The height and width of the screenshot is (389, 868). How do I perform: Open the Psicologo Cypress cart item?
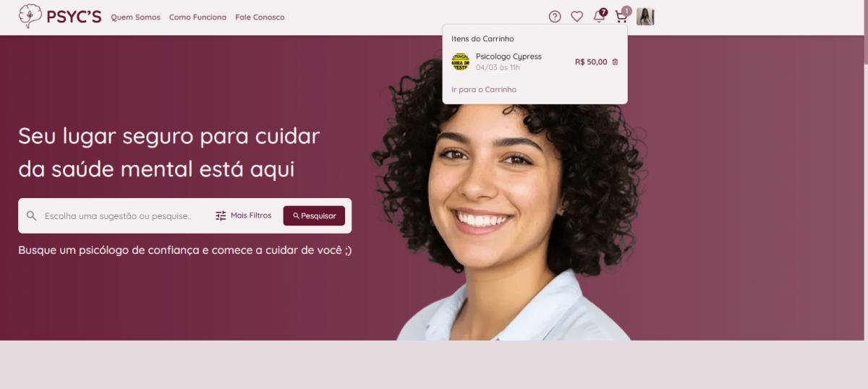(535, 62)
